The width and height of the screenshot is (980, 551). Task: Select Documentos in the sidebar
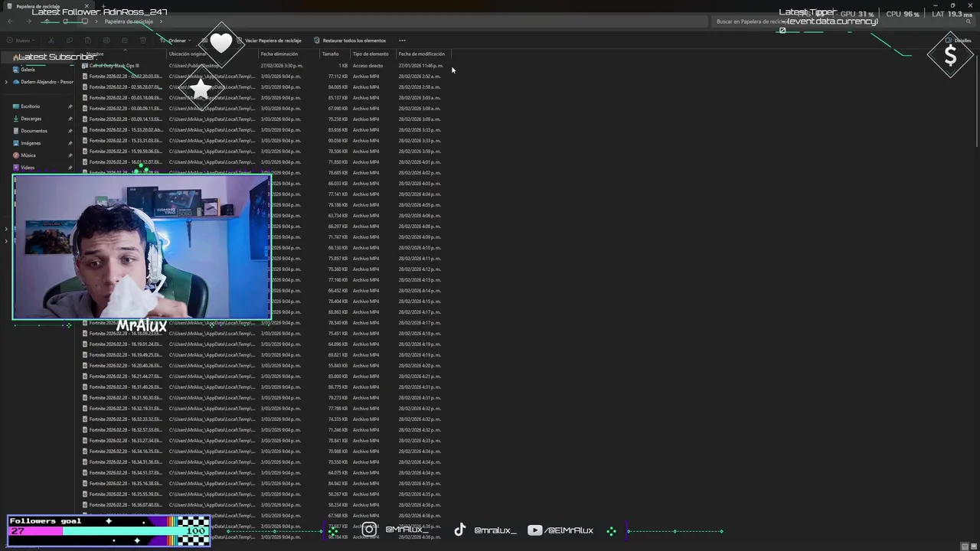point(34,131)
